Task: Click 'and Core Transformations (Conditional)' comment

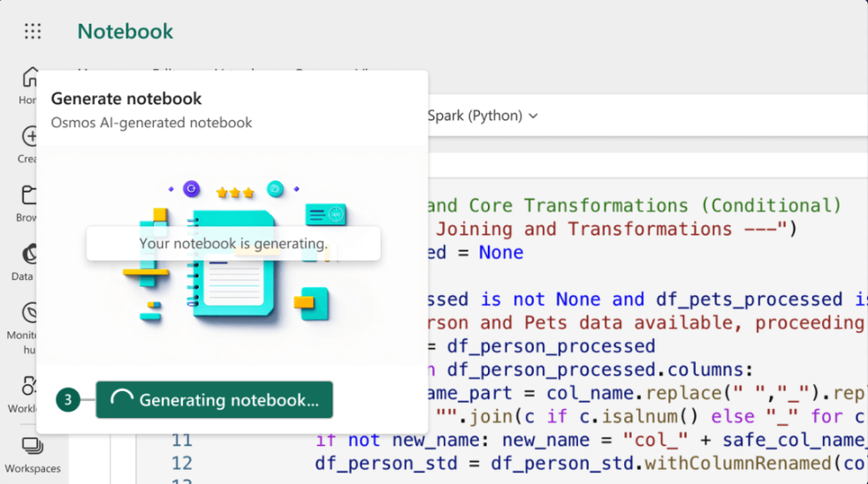Action: coord(634,206)
